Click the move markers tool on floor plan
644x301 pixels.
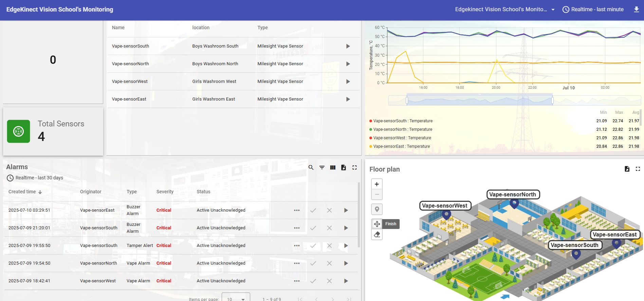[377, 224]
